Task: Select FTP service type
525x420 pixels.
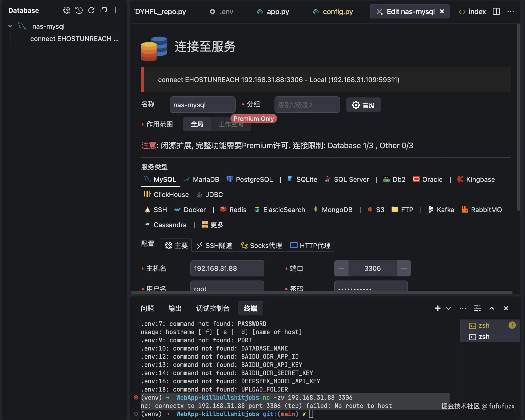Action: (x=402, y=210)
